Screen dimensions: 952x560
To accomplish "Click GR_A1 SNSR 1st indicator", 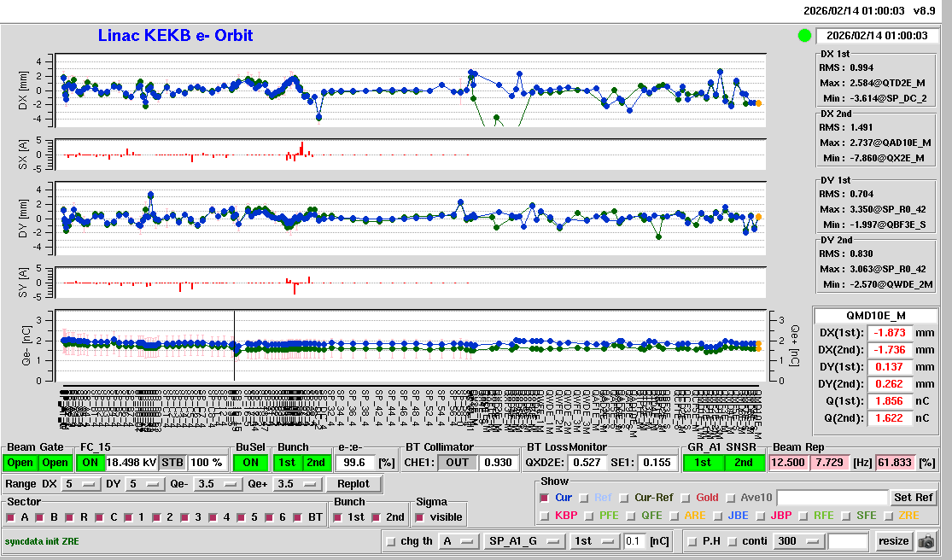I will pyautogui.click(x=703, y=462).
